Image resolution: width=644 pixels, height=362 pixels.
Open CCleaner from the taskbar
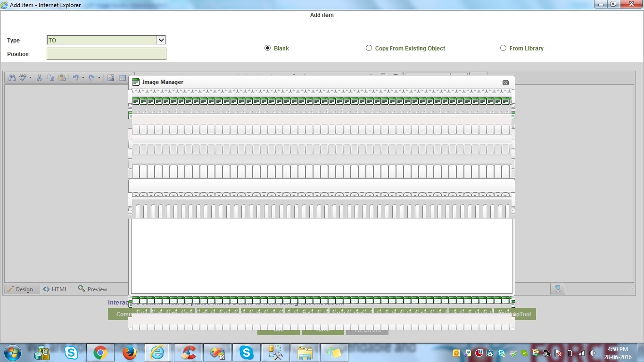tap(188, 353)
